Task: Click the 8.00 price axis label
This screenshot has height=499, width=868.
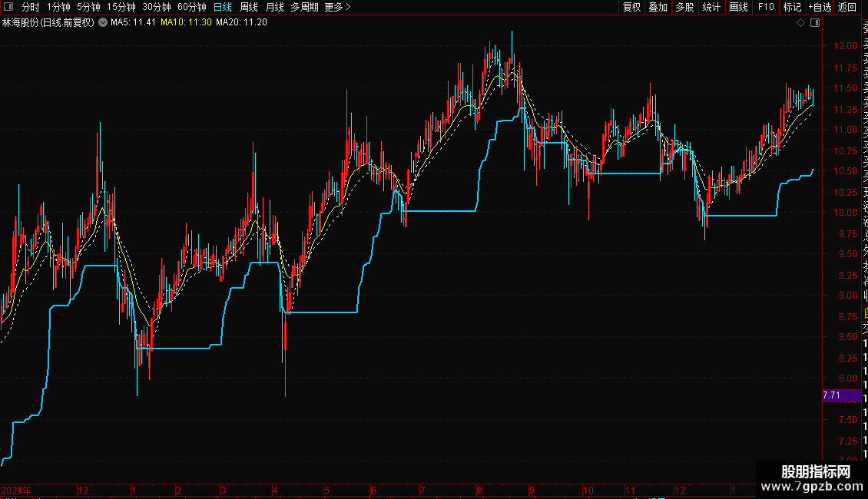Action: coord(847,378)
